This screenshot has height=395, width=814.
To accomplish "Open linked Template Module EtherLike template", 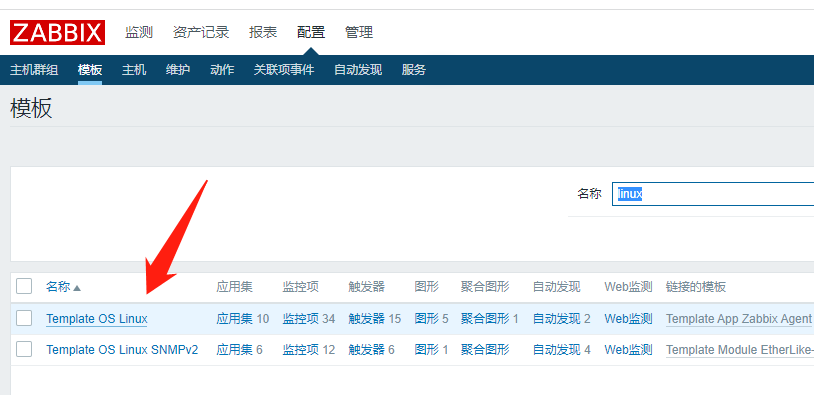I will [x=740, y=350].
